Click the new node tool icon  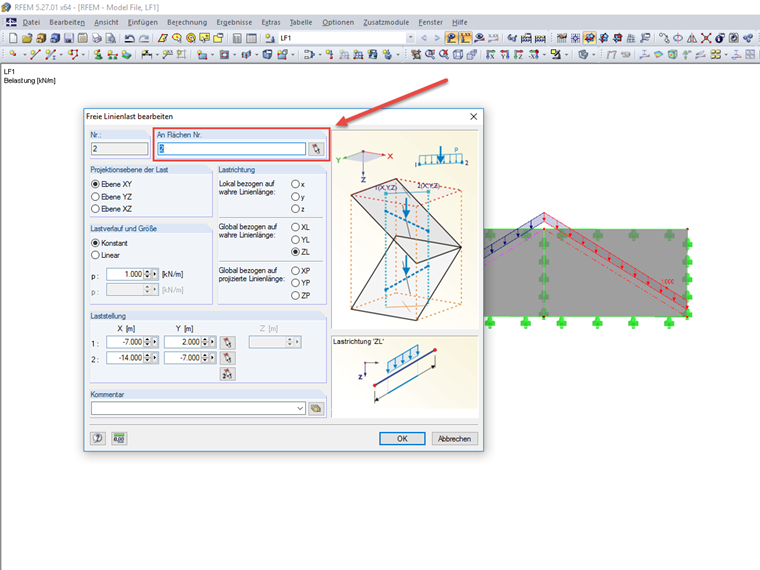13,55
